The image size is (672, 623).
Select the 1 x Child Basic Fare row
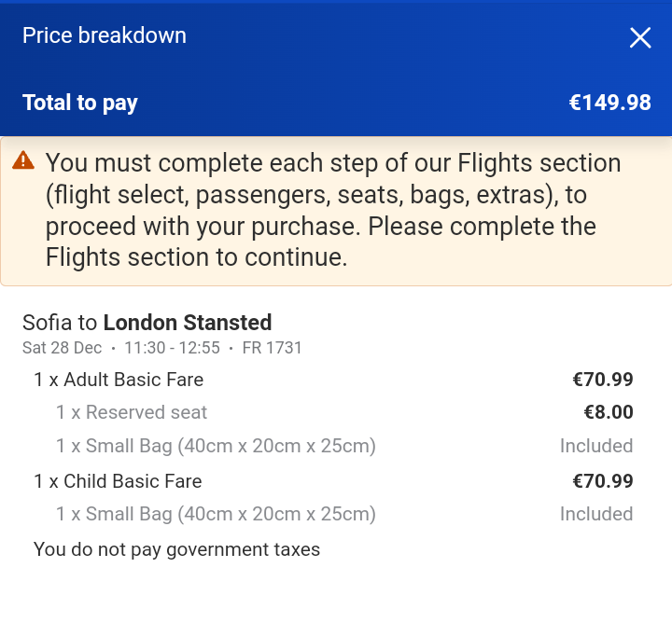click(118, 481)
